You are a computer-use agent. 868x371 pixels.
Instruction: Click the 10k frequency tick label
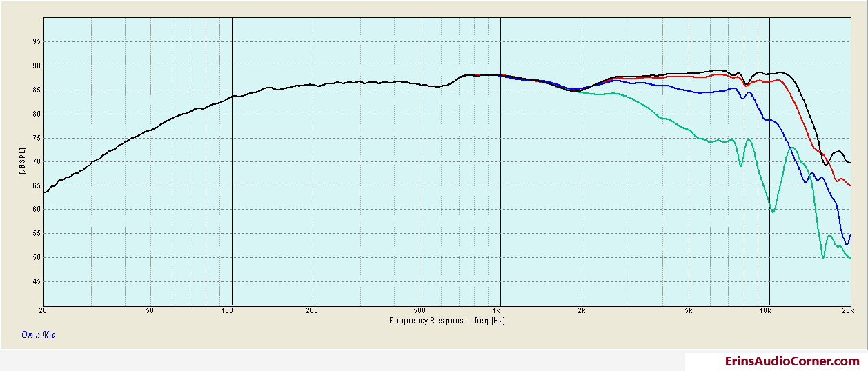click(765, 312)
